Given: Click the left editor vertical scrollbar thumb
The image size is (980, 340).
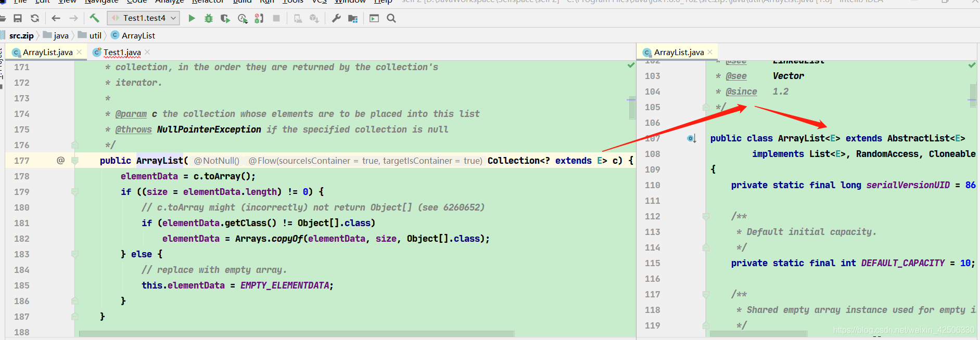Looking at the screenshot, I should click(632, 108).
